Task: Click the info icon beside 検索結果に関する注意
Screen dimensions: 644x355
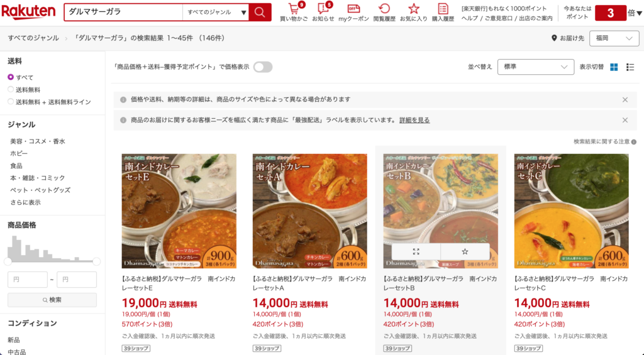Action: 634,142
